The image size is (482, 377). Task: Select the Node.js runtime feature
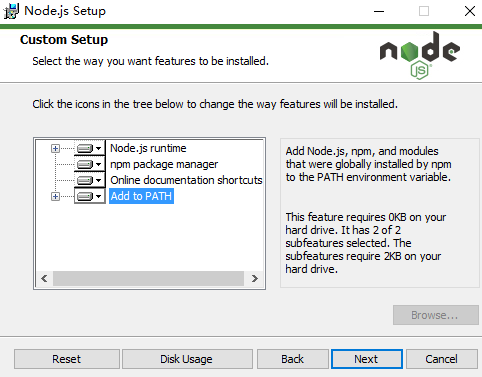click(148, 148)
